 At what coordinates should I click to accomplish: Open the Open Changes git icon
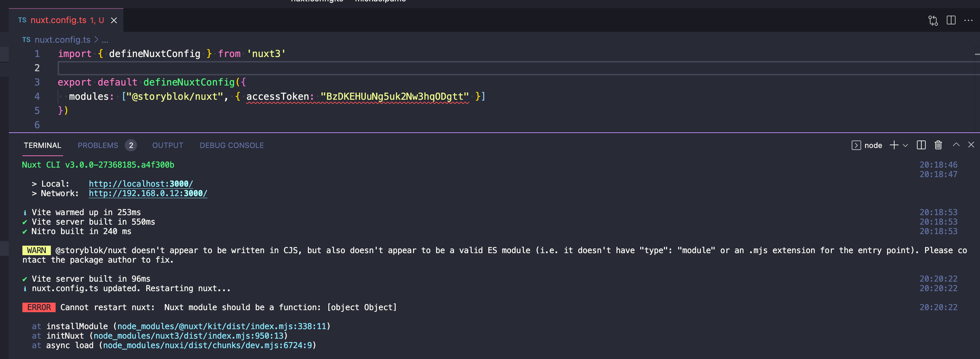coord(933,21)
